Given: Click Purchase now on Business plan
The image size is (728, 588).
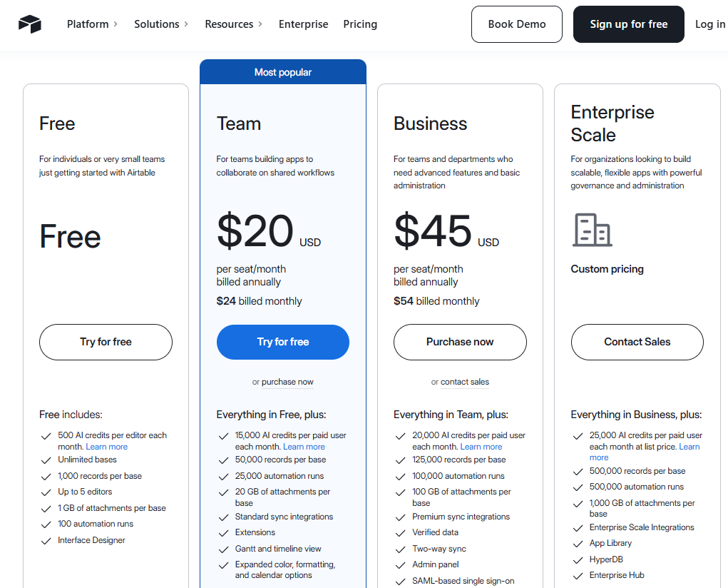Looking at the screenshot, I should [x=460, y=342].
